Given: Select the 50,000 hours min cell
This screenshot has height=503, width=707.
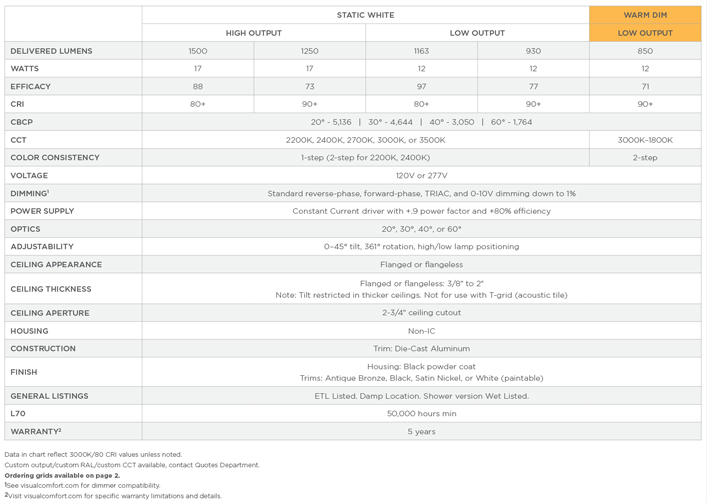Looking at the screenshot, I should pyautogui.click(x=421, y=413).
